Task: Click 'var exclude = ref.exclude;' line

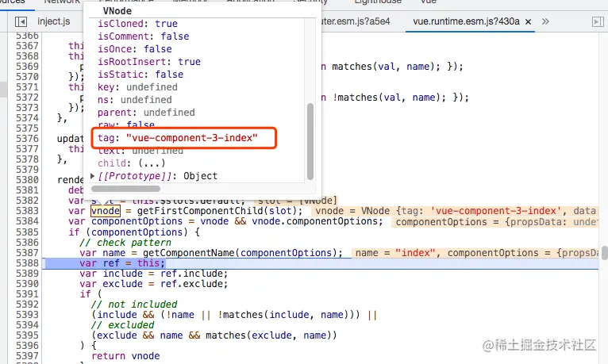Action: (x=153, y=284)
